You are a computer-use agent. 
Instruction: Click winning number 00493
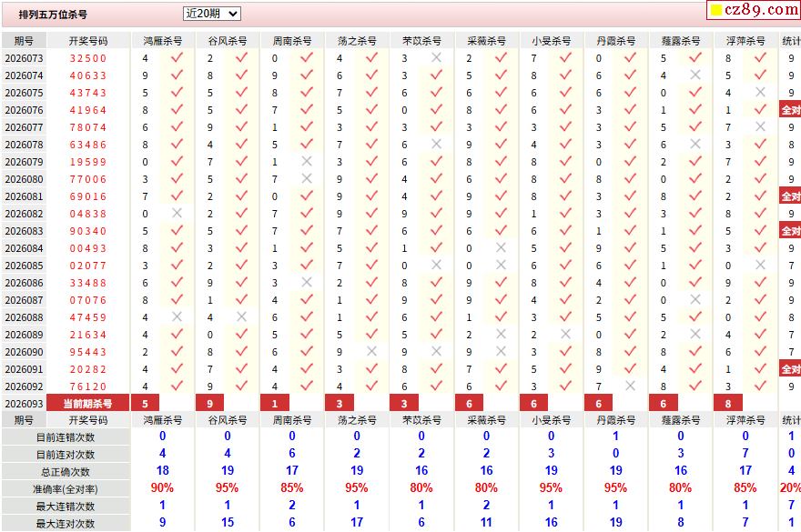click(88, 248)
